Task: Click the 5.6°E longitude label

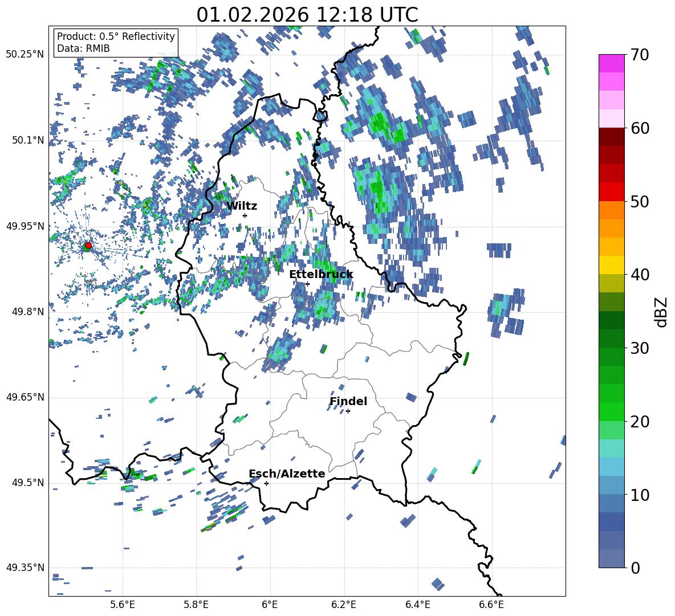Action: (x=123, y=605)
